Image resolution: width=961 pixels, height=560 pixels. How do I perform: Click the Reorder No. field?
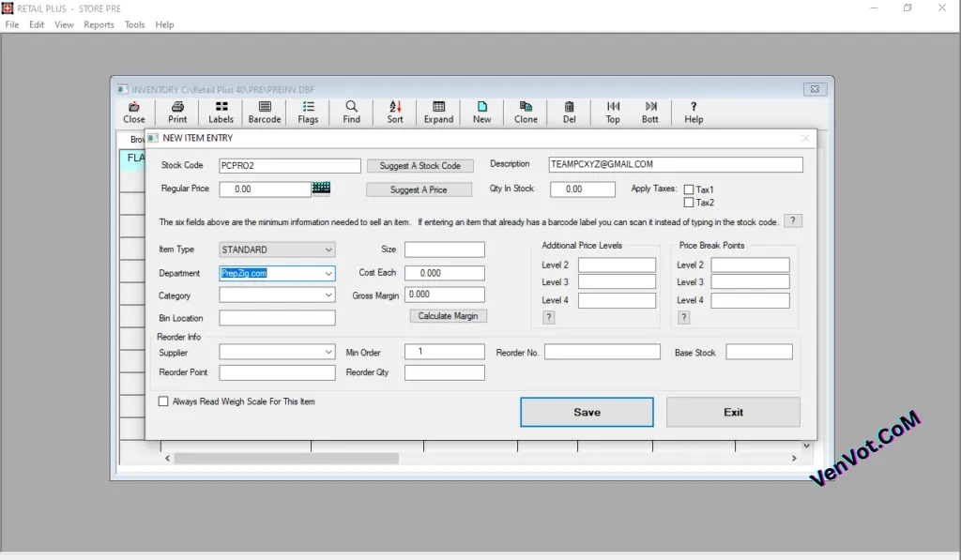603,352
